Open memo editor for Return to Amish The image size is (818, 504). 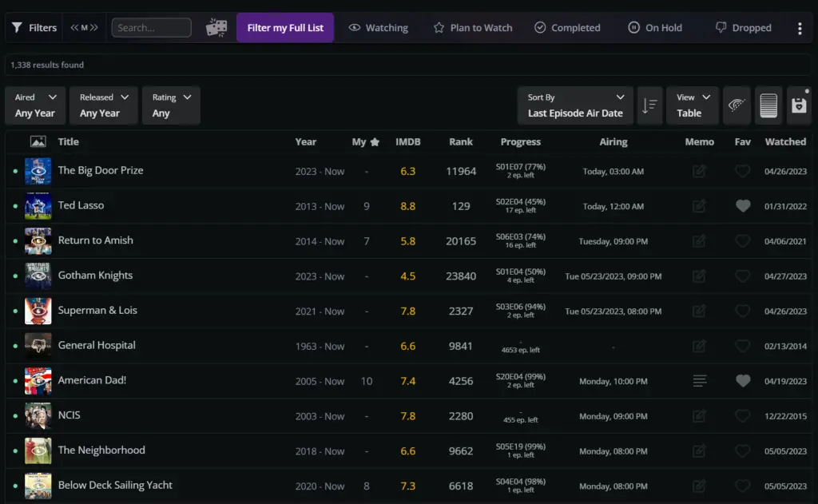pyautogui.click(x=699, y=241)
